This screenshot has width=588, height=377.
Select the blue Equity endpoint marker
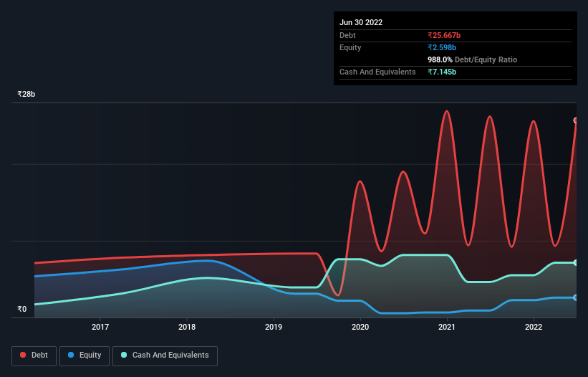576,297
